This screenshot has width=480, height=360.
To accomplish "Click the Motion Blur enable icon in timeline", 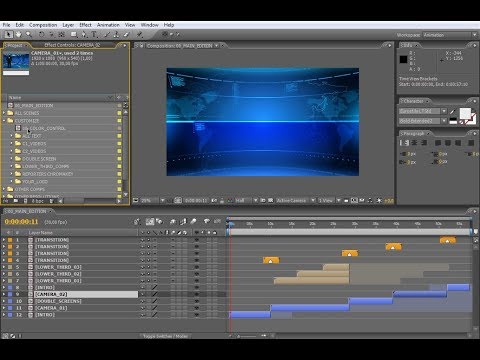I will (x=193, y=221).
